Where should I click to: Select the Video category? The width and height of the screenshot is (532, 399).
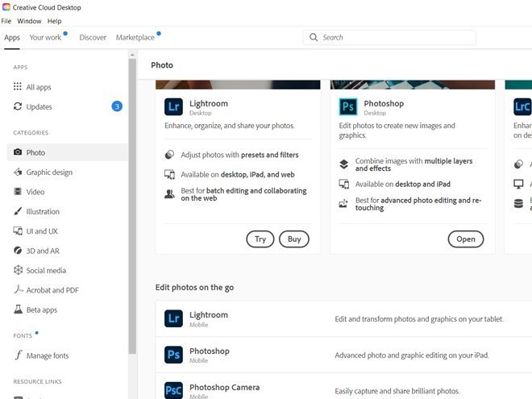point(67,192)
